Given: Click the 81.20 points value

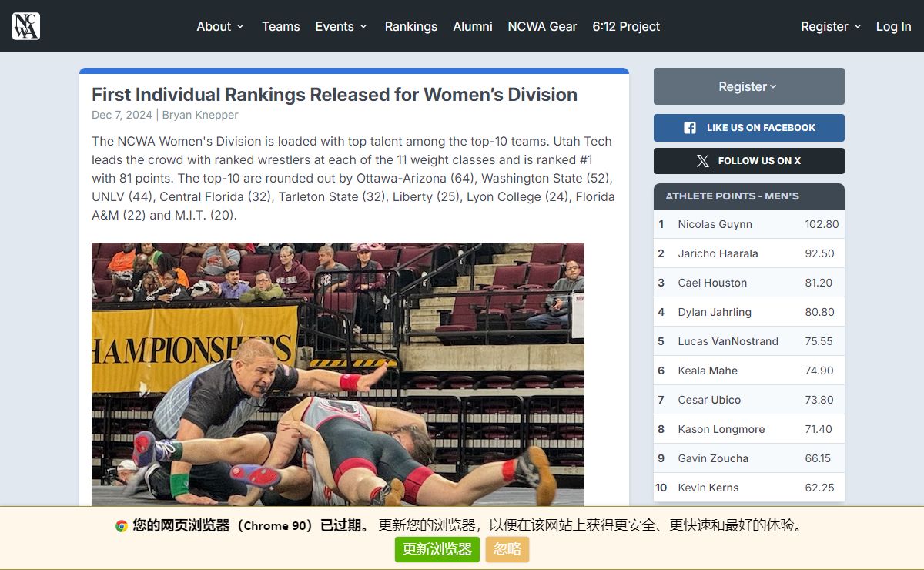Looking at the screenshot, I should point(819,283).
